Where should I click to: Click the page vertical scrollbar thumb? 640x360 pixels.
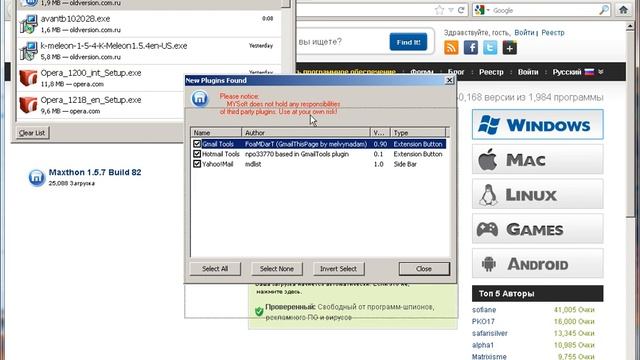(x=630, y=124)
